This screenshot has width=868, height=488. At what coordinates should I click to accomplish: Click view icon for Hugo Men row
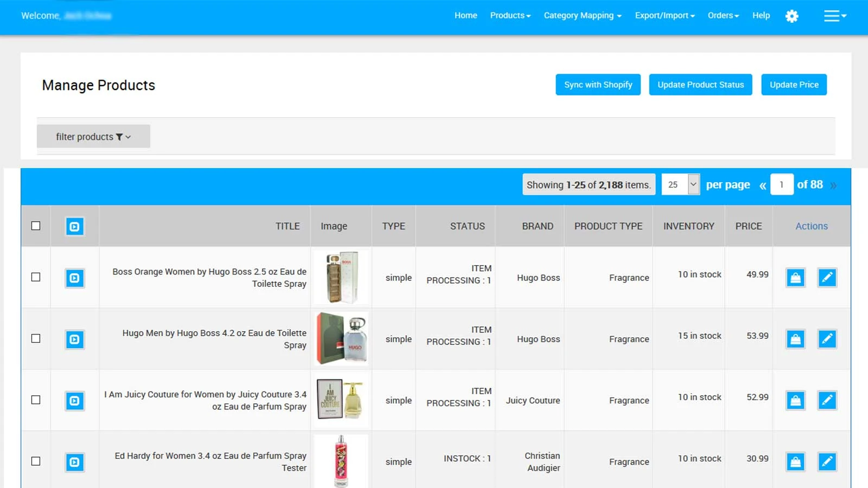click(x=75, y=339)
